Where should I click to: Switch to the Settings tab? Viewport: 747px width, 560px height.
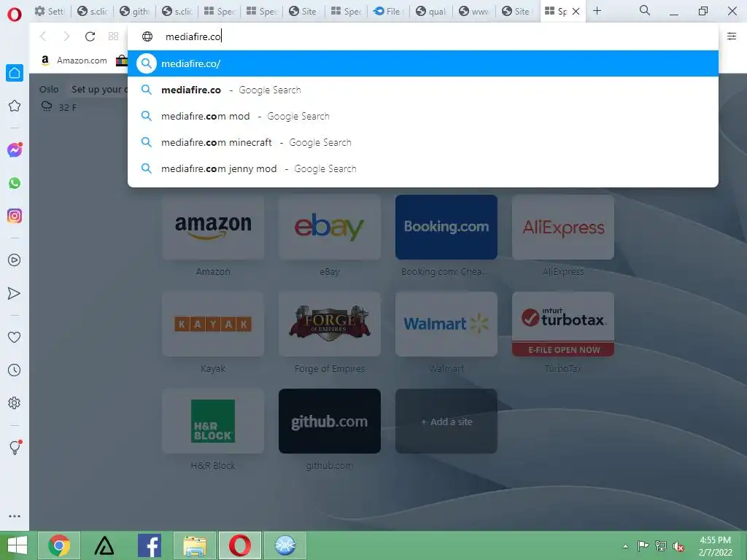click(x=50, y=11)
